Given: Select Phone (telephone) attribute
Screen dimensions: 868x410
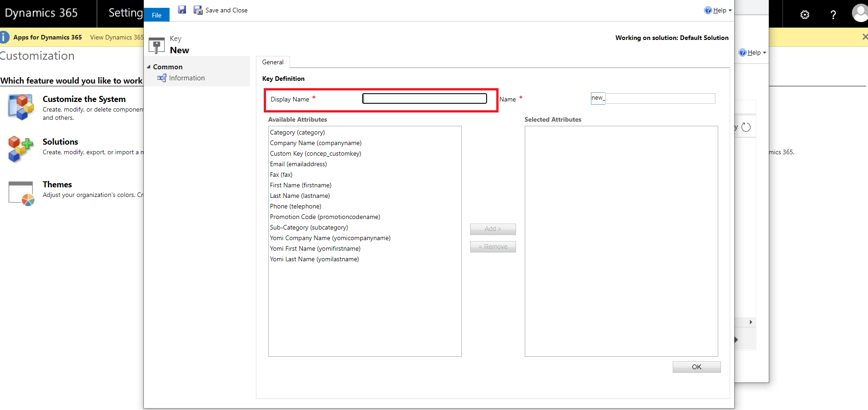Looking at the screenshot, I should 295,206.
